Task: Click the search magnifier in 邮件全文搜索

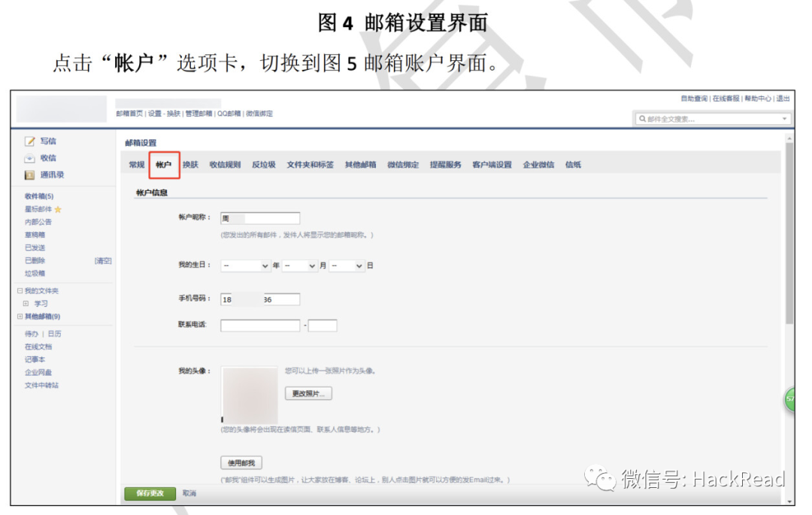Action: 642,119
